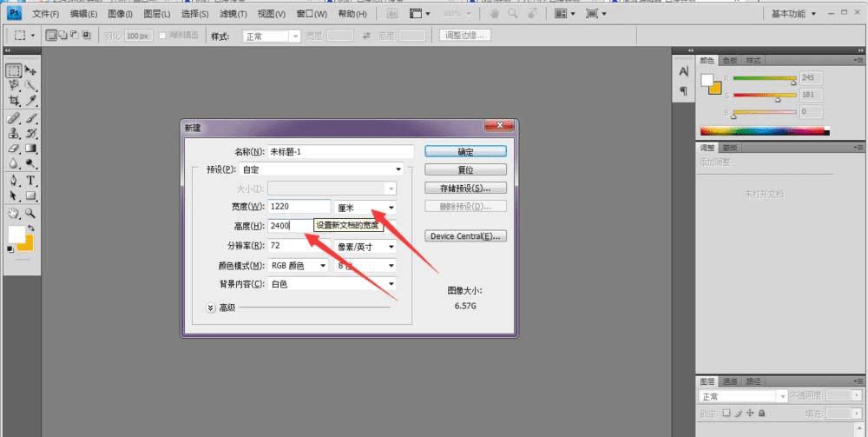This screenshot has width=868, height=437.
Task: Select the Gradient tool
Action: (30, 149)
